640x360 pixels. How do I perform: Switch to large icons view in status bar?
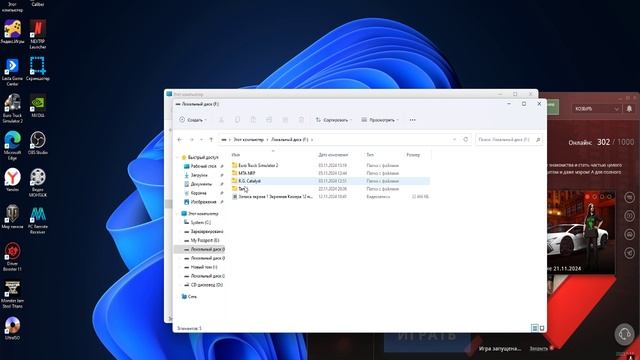[542, 328]
